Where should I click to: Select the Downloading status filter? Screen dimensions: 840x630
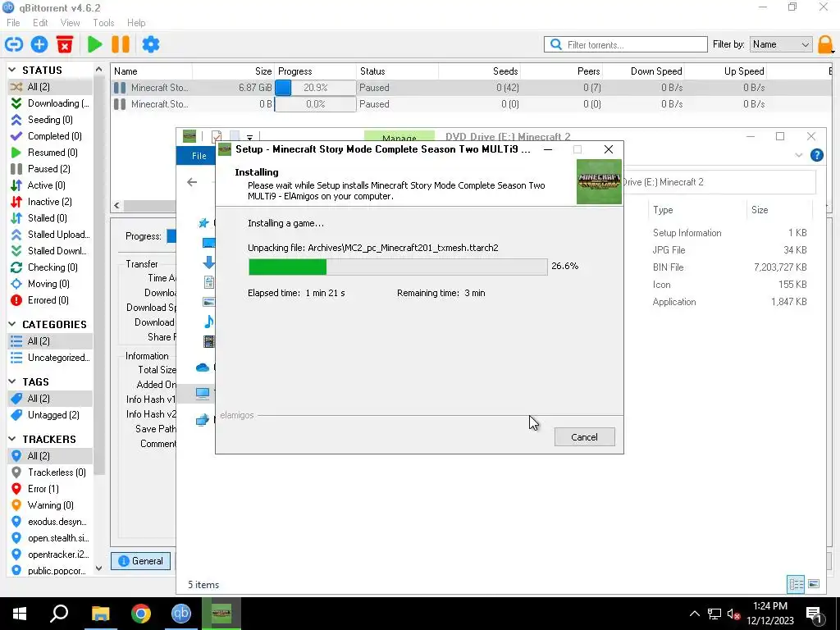point(50,103)
